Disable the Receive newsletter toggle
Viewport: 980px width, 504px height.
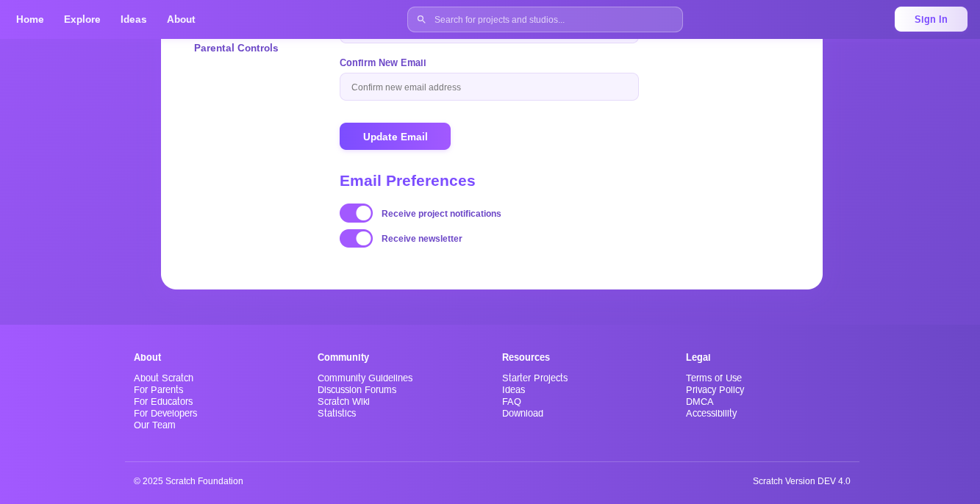point(356,239)
